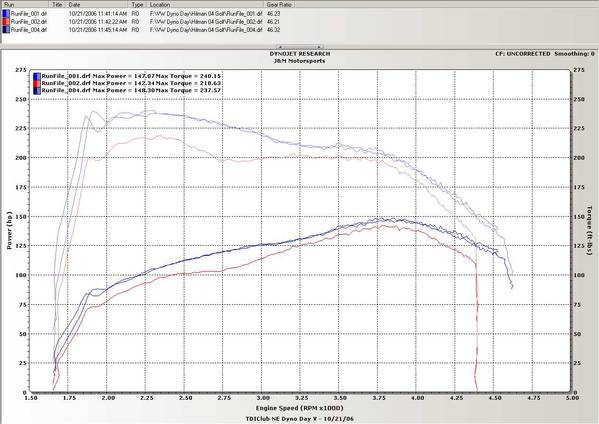Click the red swatch beside RunFile_002.drf in run list
The width and height of the screenshot is (599, 424).
point(6,21)
